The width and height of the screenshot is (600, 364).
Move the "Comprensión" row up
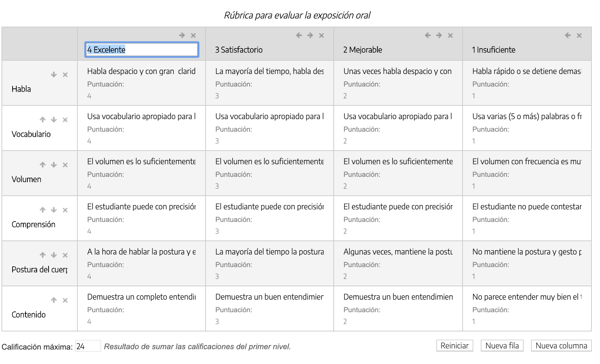click(x=42, y=210)
